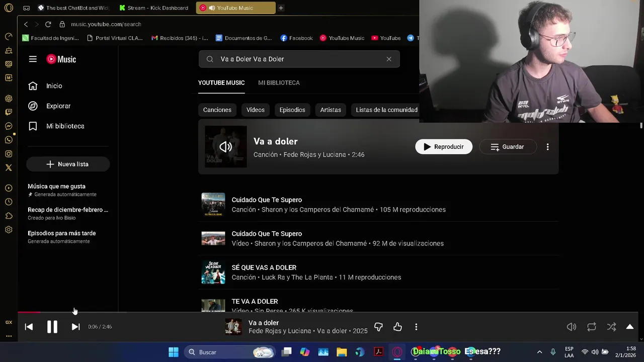Open Facebook bookmark

[296, 38]
